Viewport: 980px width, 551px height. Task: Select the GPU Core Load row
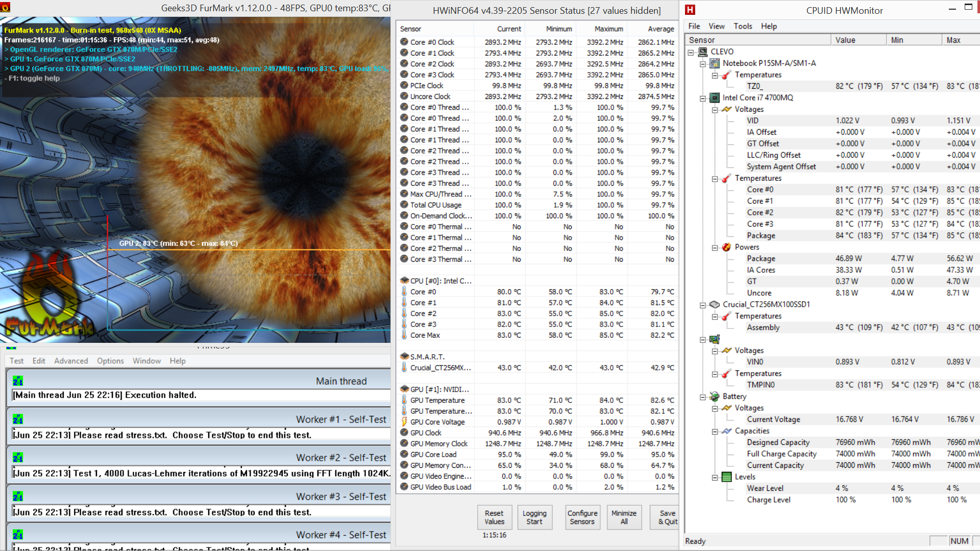[x=537, y=455]
